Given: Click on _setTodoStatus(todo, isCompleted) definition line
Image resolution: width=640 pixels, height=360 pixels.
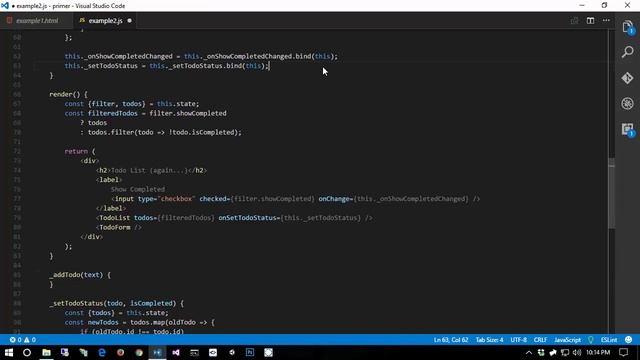Looking at the screenshot, I should pos(116,303).
